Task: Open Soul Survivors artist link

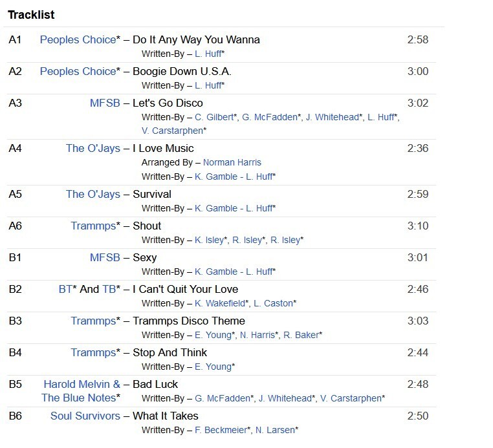Action: [x=85, y=416]
